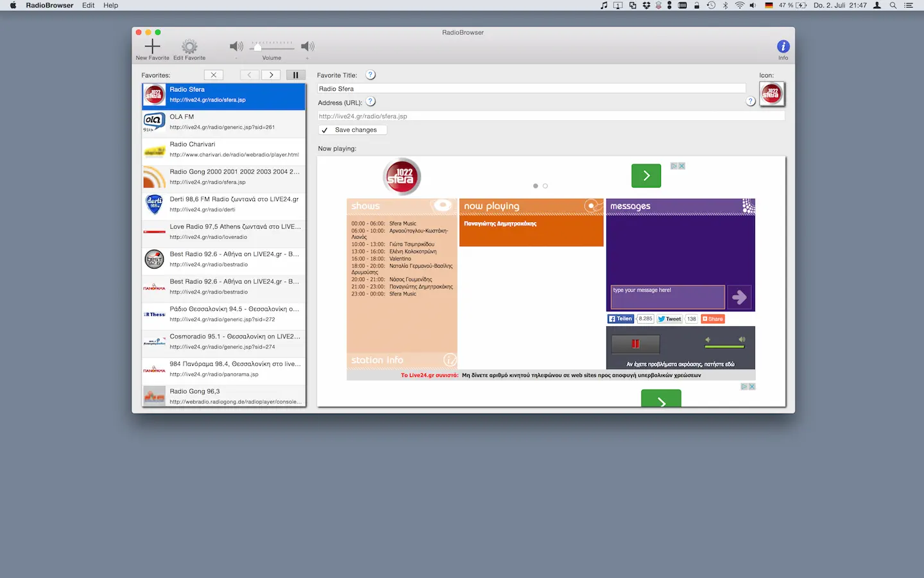
Task: Click the Favorite Title field
Action: [x=532, y=89]
